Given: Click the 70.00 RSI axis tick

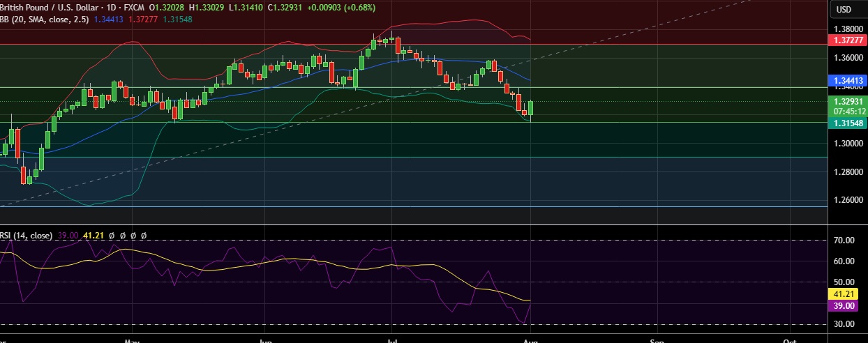Looking at the screenshot, I should 845,241.
